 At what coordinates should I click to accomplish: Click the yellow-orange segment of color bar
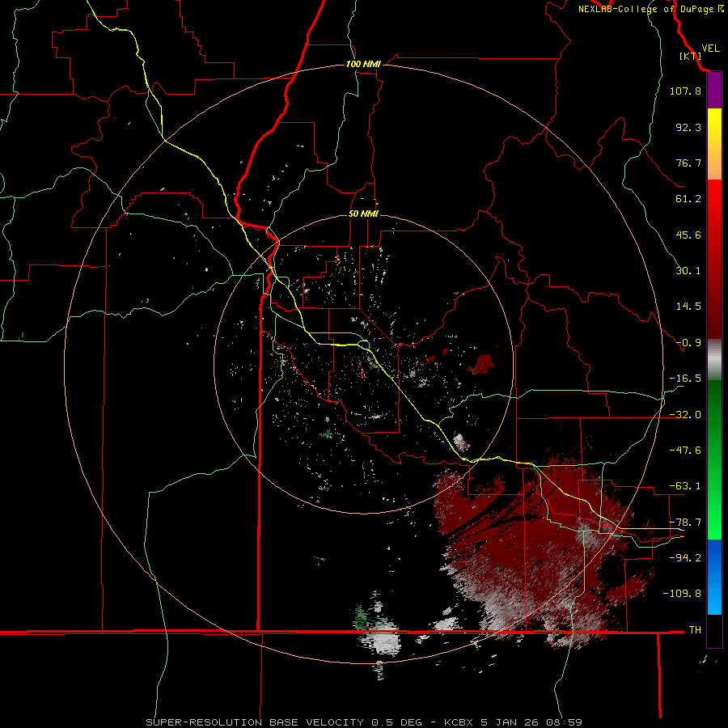click(x=714, y=144)
